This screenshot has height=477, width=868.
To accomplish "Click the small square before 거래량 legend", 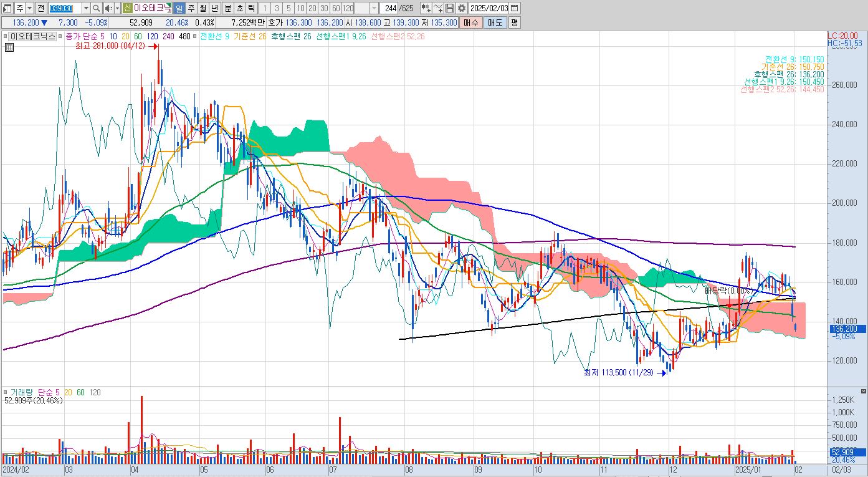I will [6, 392].
